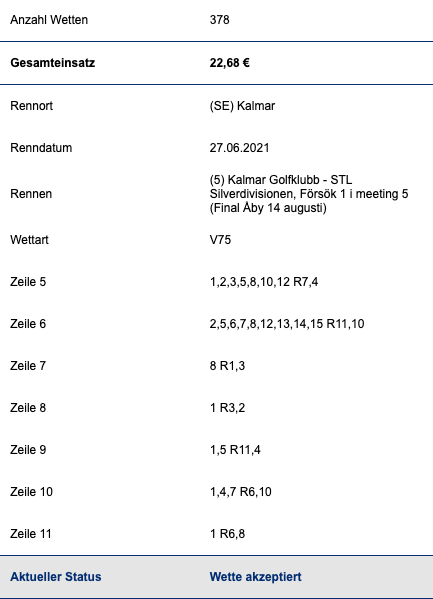The height and width of the screenshot is (599, 433).
Task: Click the Renndatum row label
Action: (41, 148)
